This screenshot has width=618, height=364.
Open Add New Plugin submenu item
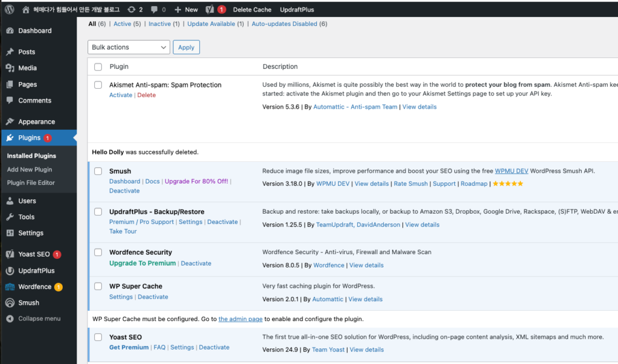click(x=30, y=169)
